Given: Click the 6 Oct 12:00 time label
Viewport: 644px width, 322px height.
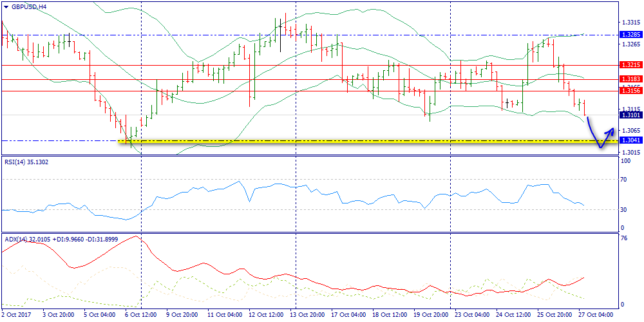Looking at the screenshot, I should [141, 315].
